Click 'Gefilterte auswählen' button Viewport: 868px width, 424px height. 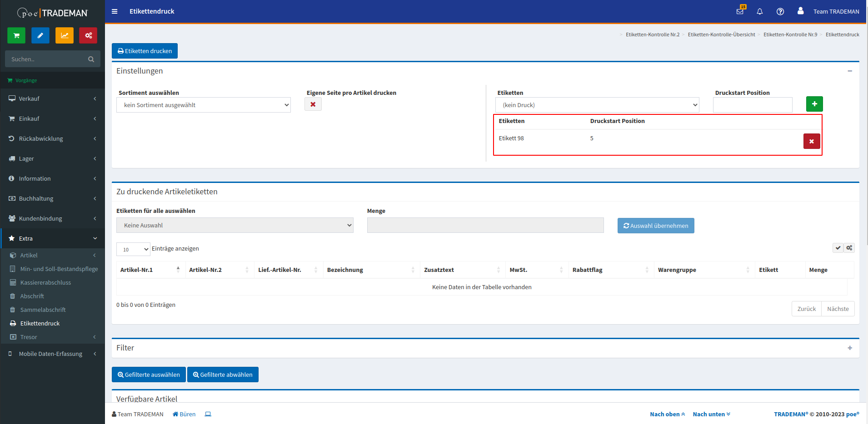tap(149, 375)
